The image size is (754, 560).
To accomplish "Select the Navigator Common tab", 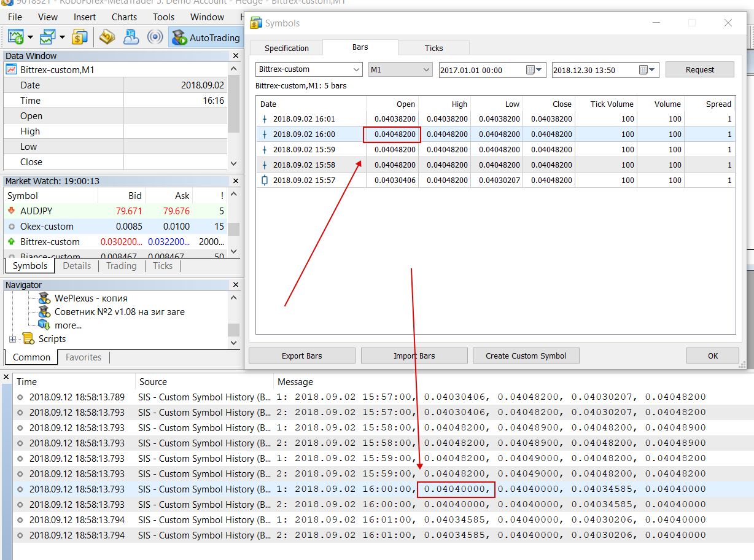I will click(31, 357).
